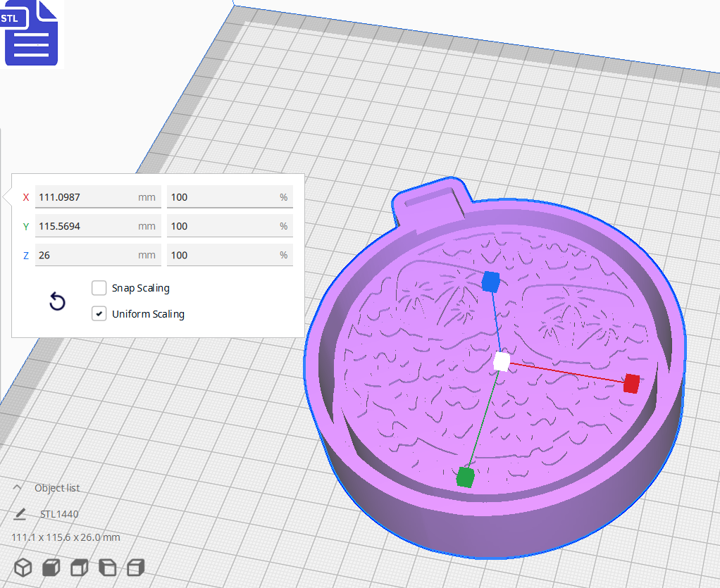The image size is (720, 588).
Task: Uncheck the Uniform Scaling checkbox
Action: (99, 313)
